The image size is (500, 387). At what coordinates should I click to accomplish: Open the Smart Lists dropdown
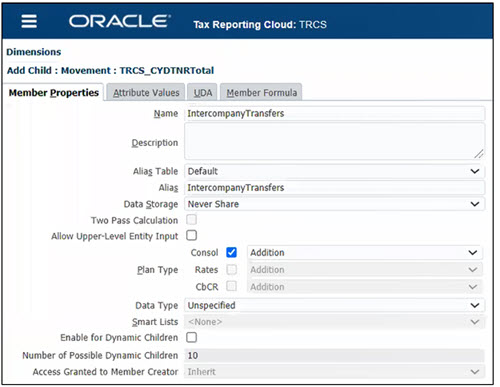point(334,322)
